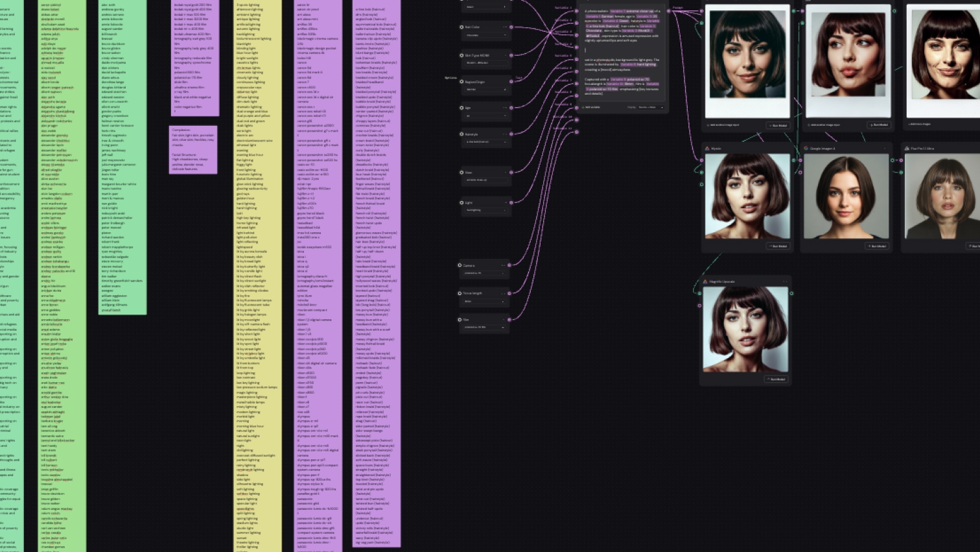Screen dimensions: 980x552
Task: Expand the Region/Origin value dropdown
Action: point(484,90)
